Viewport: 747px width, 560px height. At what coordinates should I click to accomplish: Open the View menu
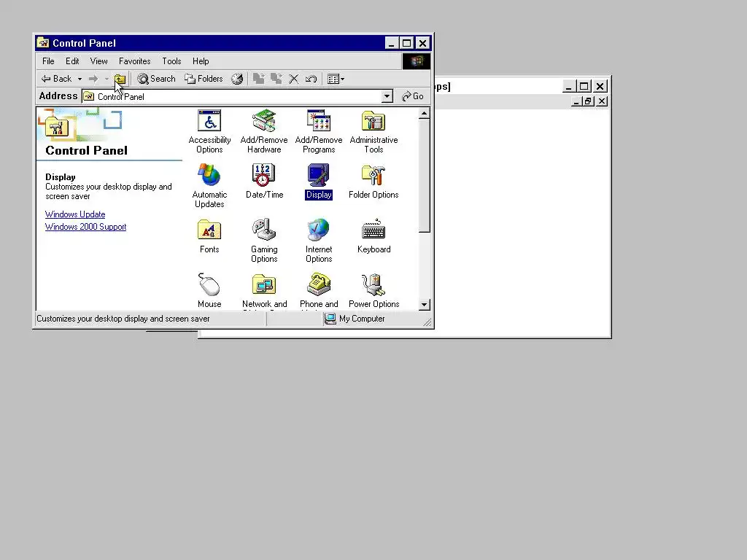click(x=98, y=61)
